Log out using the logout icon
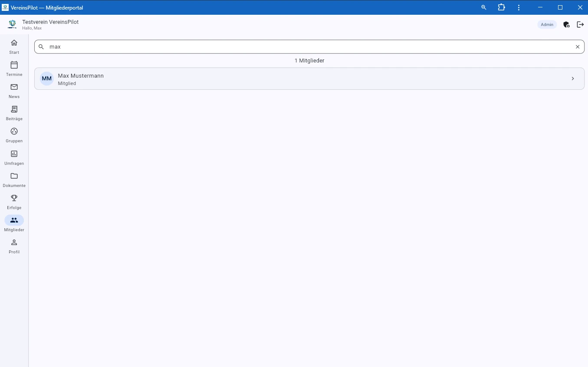This screenshot has width=588, height=367. (580, 25)
